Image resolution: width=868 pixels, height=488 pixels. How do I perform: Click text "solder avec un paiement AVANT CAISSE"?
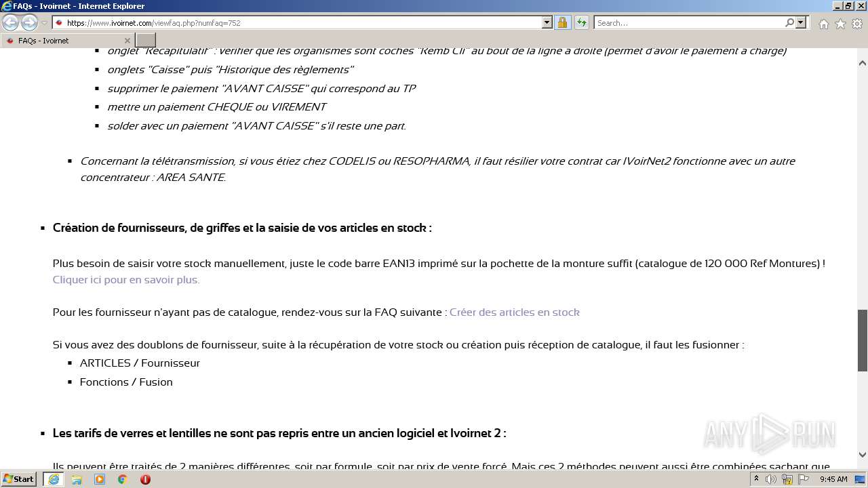click(256, 126)
